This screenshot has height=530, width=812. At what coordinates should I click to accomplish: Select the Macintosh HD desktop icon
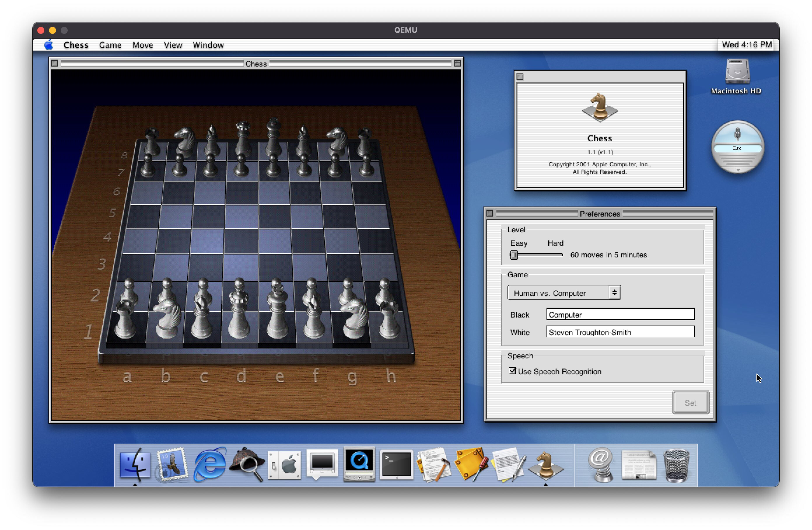[x=737, y=72]
